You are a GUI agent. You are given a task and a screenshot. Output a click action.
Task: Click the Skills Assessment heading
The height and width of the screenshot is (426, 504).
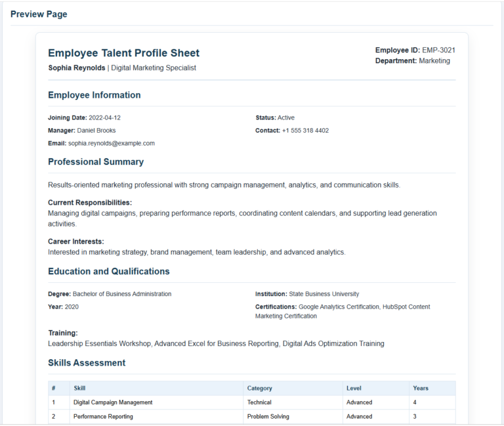[87, 363]
